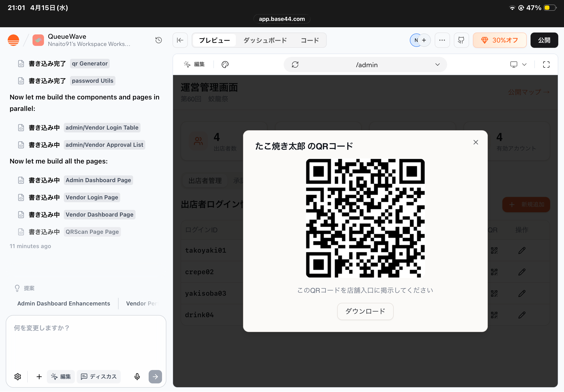
Task: Open the Vendor Dashboard Page file chip
Action: [x=99, y=215]
